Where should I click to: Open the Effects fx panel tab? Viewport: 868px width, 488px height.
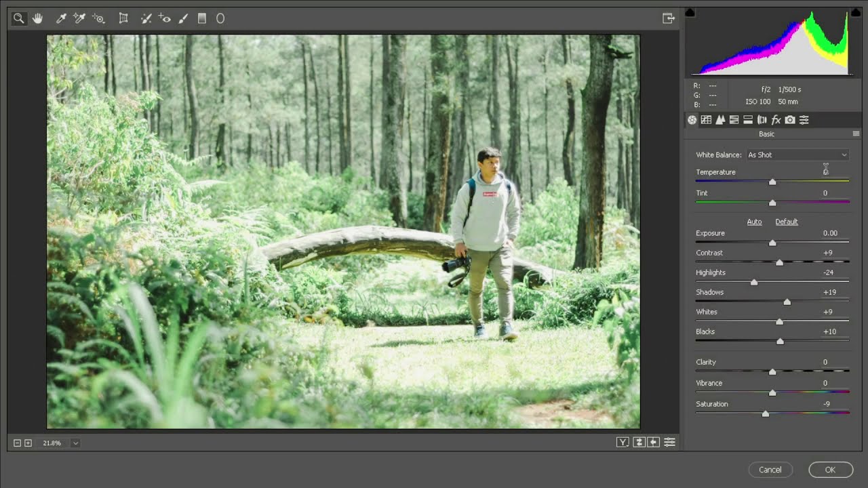(776, 120)
